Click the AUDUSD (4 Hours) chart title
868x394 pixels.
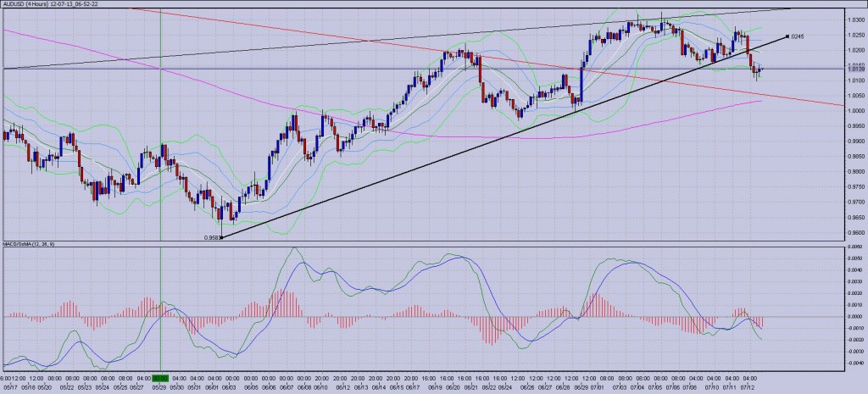click(x=48, y=3)
